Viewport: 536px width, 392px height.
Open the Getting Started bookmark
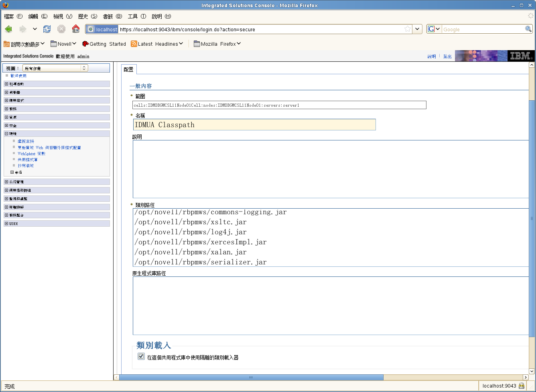click(104, 44)
